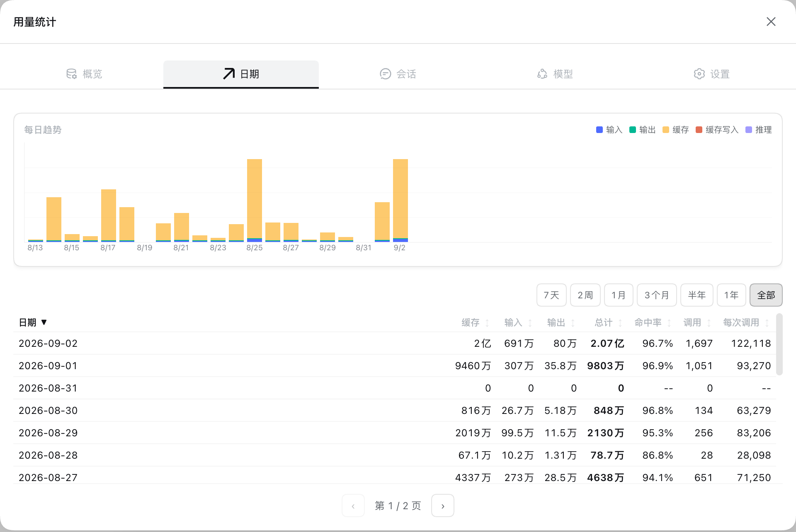Toggle the 推理 legend swatch
The height and width of the screenshot is (532, 796).
click(x=749, y=130)
